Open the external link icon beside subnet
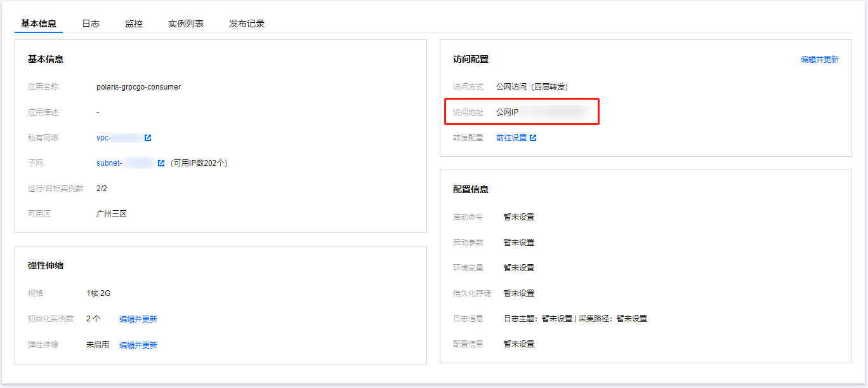The height and width of the screenshot is (388, 868). (161, 163)
